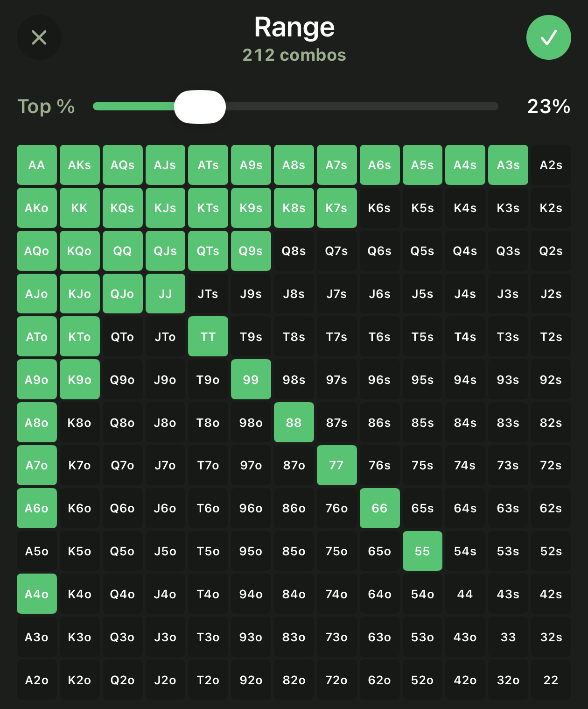Add JTs to the range
The image size is (588, 709).
click(208, 294)
